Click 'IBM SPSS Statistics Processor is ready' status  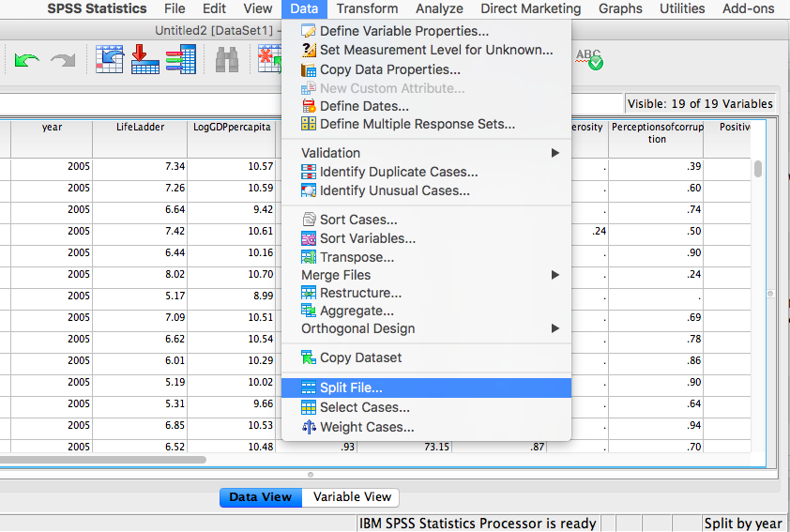478,524
